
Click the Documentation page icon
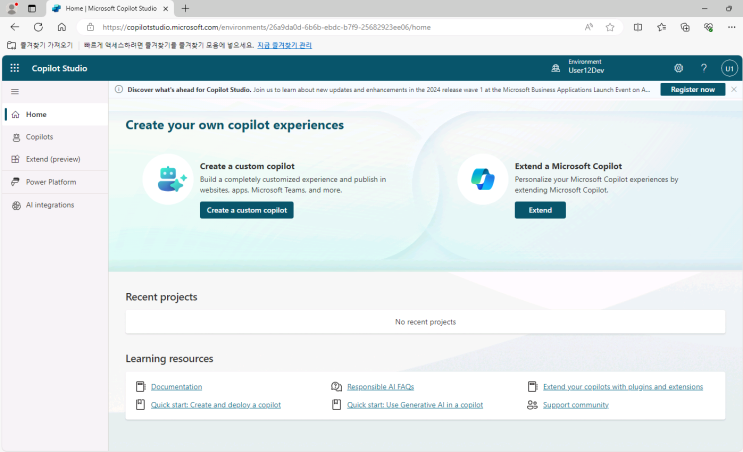click(140, 387)
